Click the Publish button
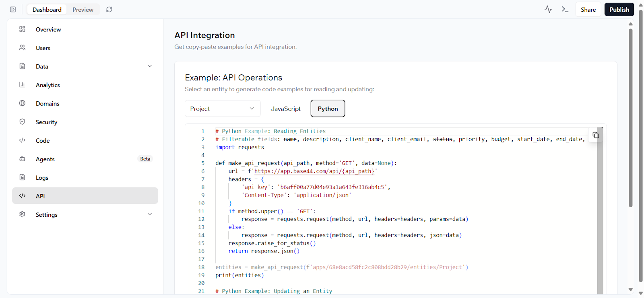The height and width of the screenshot is (298, 644). (x=619, y=10)
